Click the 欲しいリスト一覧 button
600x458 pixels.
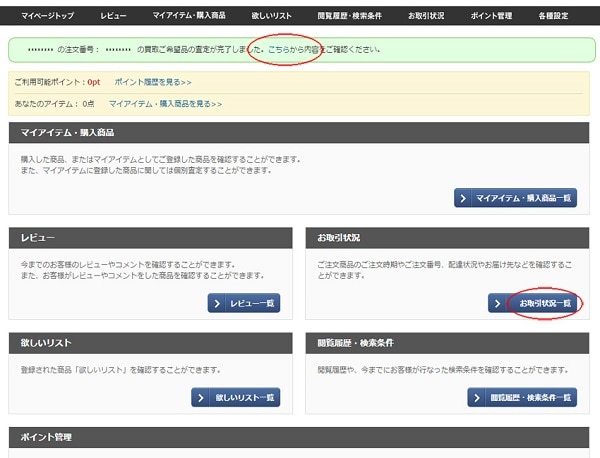(236, 398)
